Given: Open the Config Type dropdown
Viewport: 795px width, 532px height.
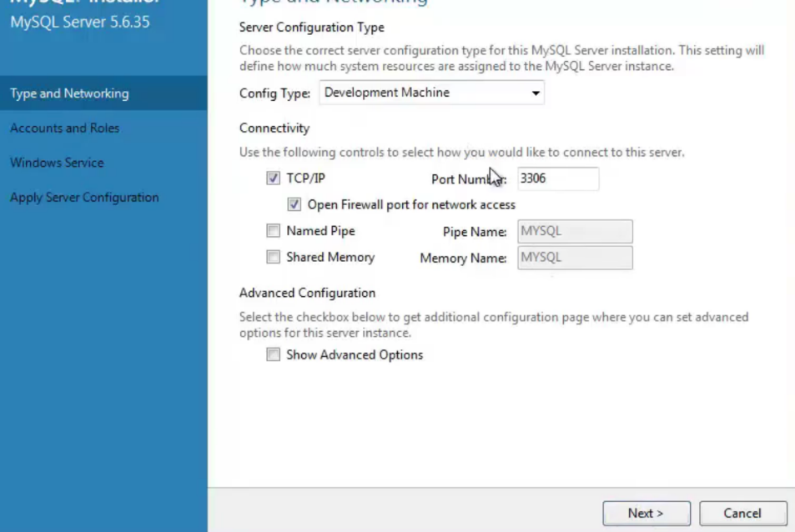Looking at the screenshot, I should (431, 93).
